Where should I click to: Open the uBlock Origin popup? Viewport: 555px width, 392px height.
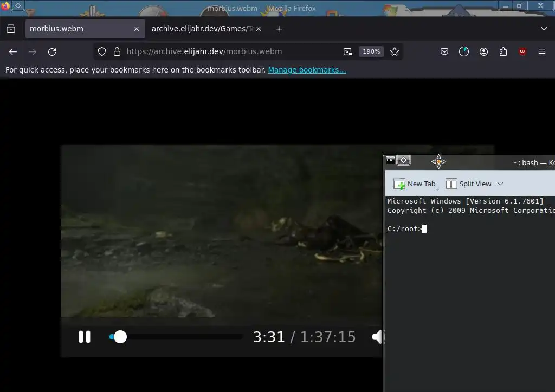pyautogui.click(x=522, y=51)
